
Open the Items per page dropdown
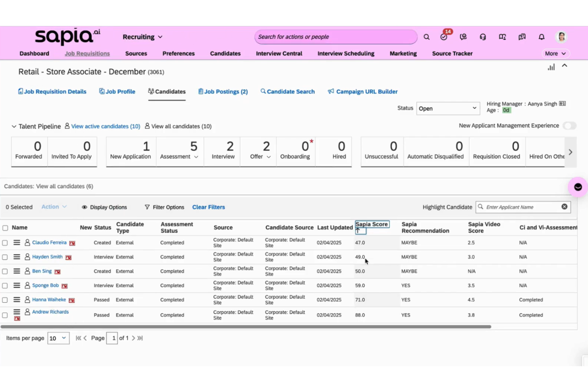(58, 338)
